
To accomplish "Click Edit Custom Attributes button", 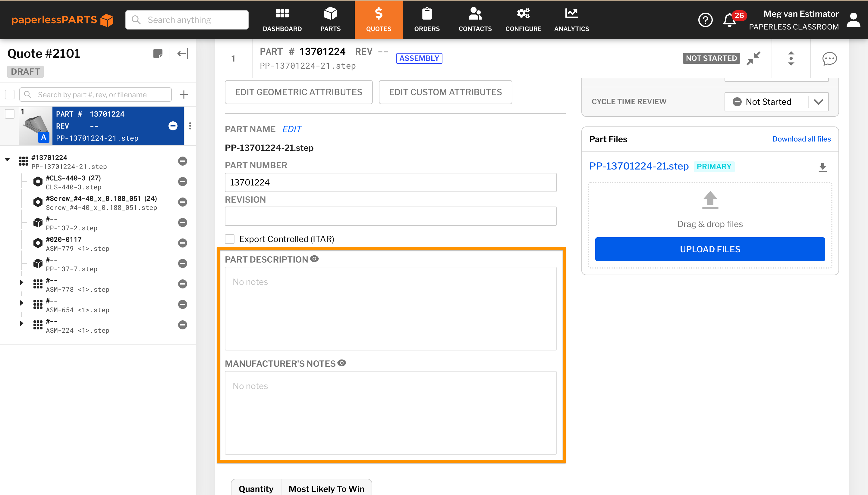I will (445, 92).
